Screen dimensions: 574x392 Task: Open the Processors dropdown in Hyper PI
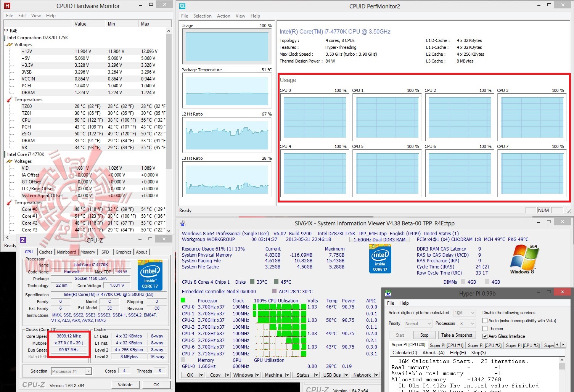[467, 323]
